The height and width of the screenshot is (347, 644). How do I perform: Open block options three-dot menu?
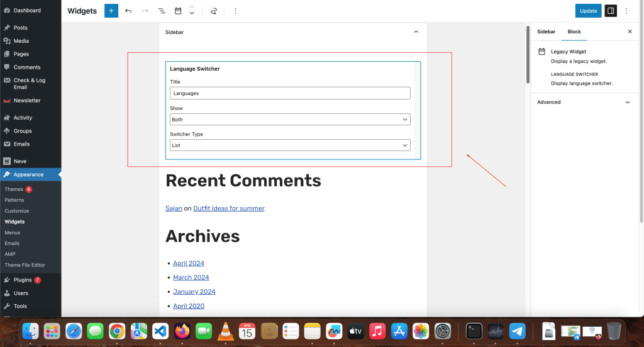[x=235, y=11]
